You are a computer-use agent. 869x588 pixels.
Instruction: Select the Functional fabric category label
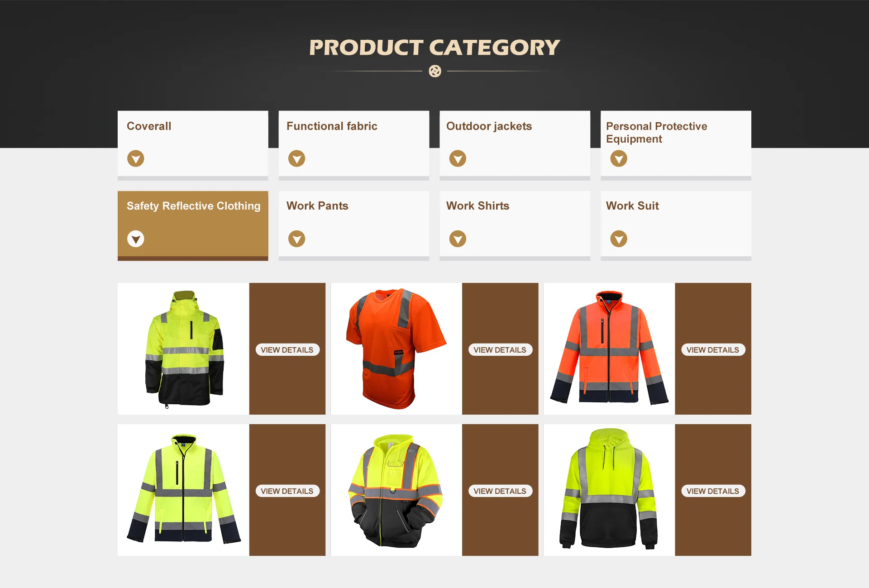332,126
